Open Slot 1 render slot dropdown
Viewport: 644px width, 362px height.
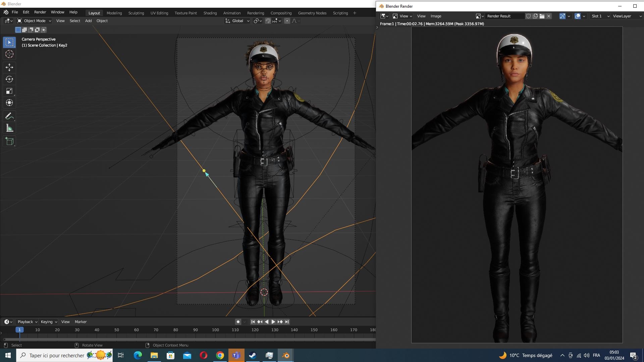coord(600,16)
